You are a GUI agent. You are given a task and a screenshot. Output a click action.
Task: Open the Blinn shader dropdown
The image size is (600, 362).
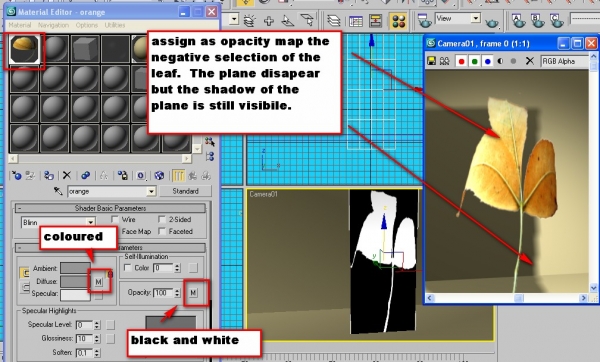click(x=58, y=222)
